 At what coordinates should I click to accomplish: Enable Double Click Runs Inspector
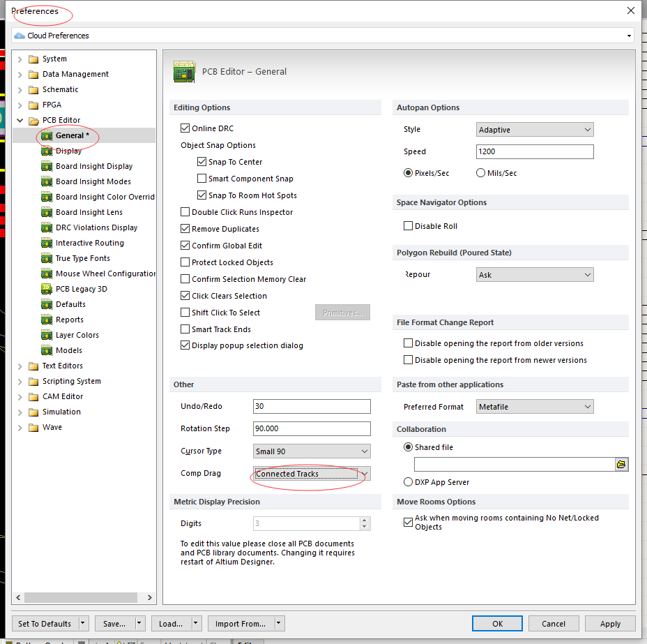[x=185, y=212]
